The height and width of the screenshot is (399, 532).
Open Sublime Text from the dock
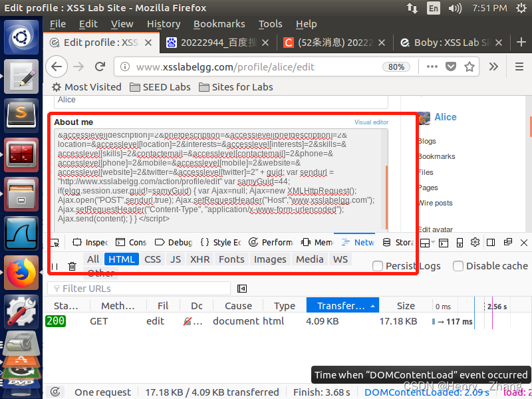click(x=21, y=115)
